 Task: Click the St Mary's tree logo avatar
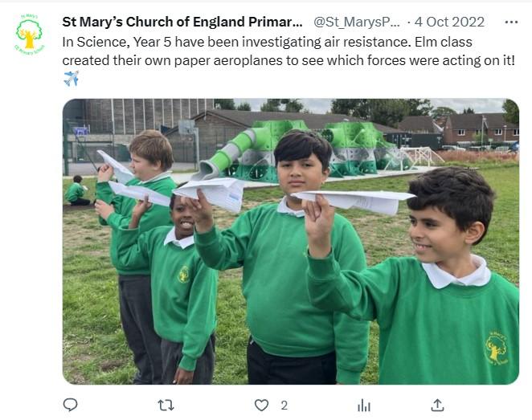tap(29, 35)
